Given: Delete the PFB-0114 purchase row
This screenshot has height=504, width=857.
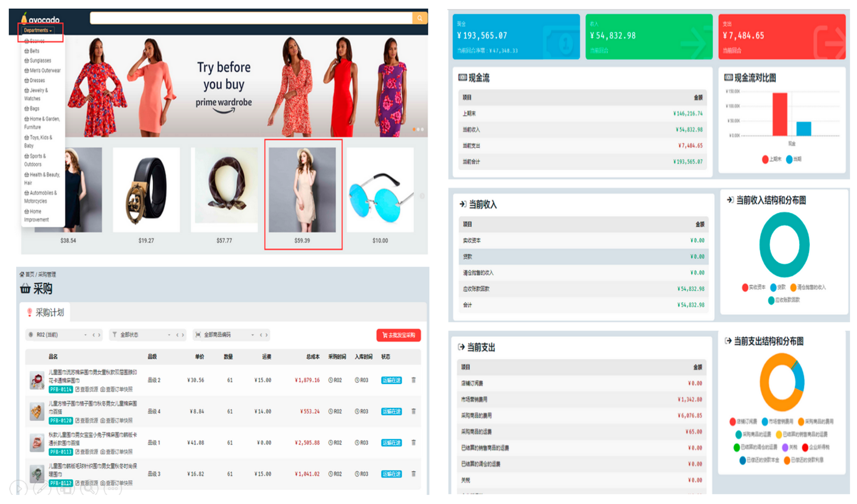Looking at the screenshot, I should [x=413, y=380].
